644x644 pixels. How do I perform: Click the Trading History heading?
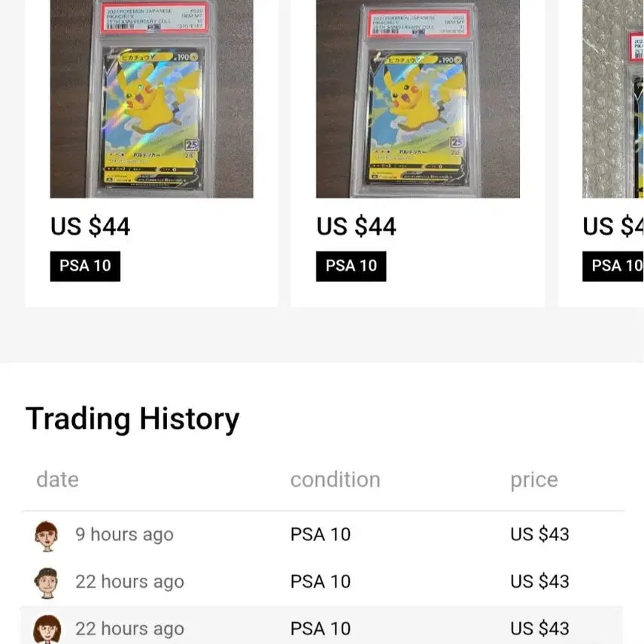point(132,419)
